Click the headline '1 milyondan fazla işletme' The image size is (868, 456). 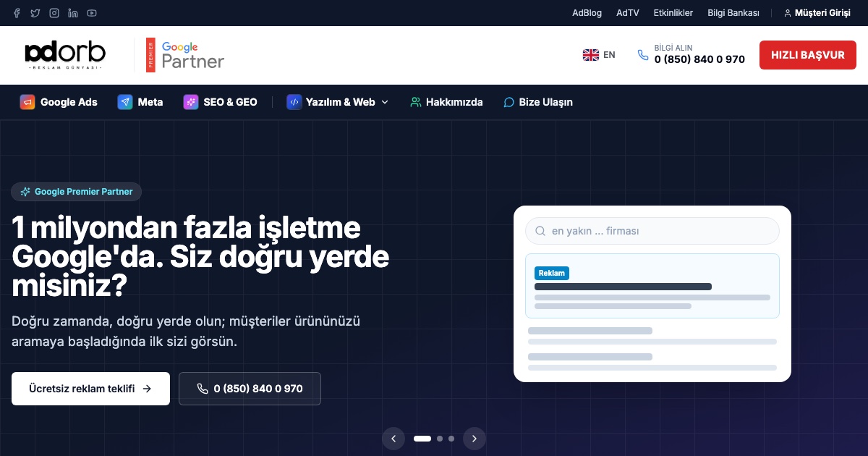tap(186, 229)
